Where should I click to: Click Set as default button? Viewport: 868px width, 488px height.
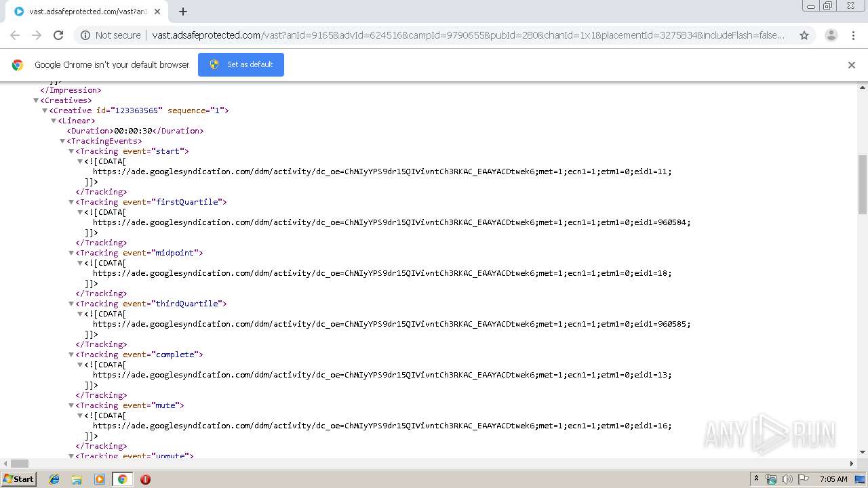pos(241,64)
